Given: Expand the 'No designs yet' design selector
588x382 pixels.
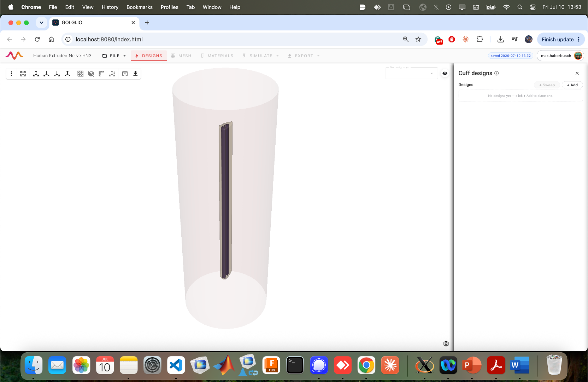Looking at the screenshot, I should click(x=412, y=73).
